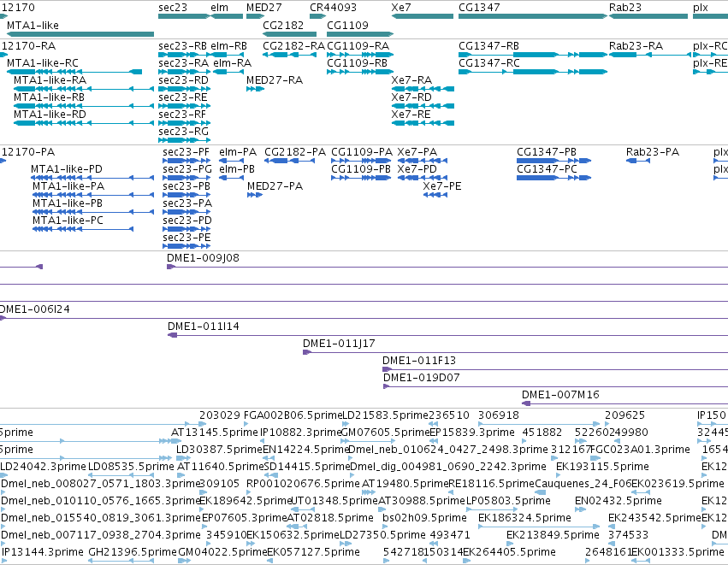Click protein Xe7-PE label

click(x=442, y=186)
